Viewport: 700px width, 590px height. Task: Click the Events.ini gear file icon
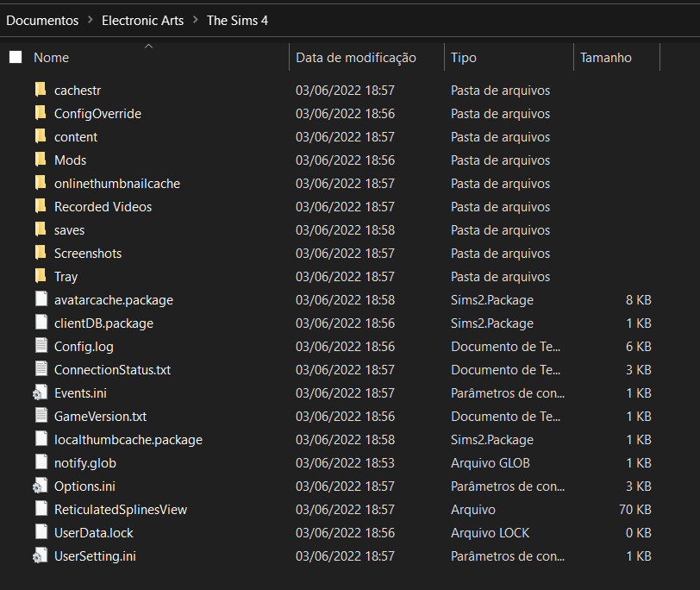coord(41,392)
